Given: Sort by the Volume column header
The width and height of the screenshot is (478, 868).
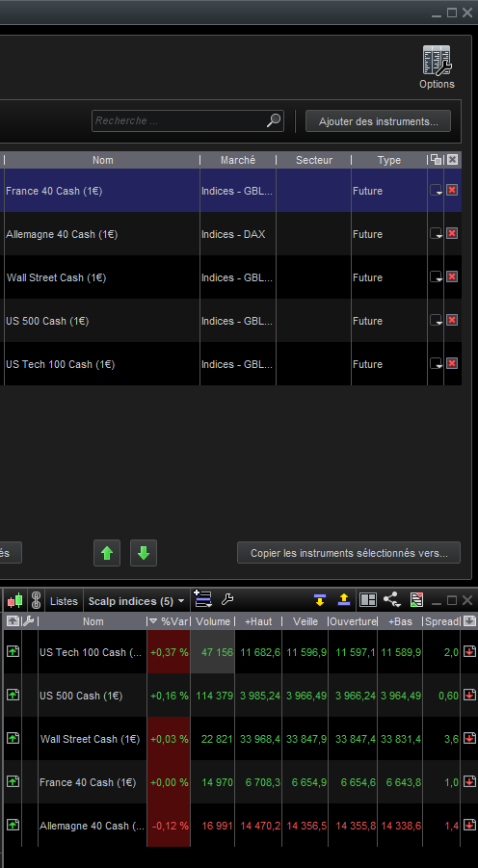Looking at the screenshot, I should coord(213,621).
